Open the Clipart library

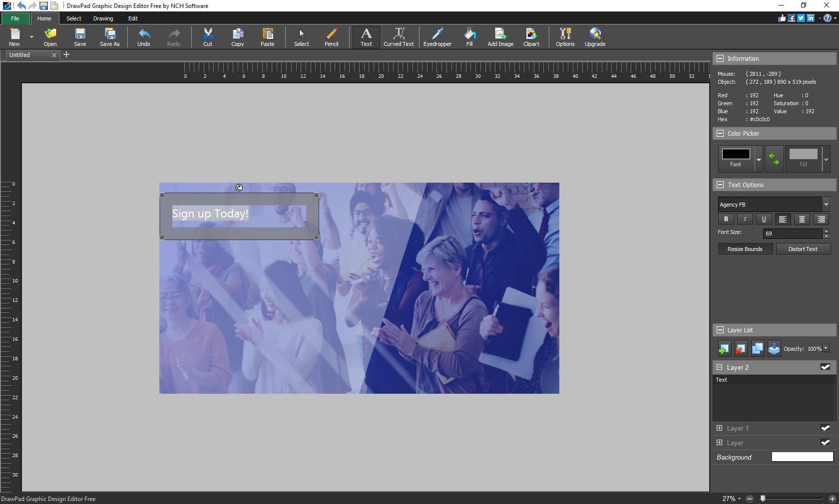click(x=530, y=37)
